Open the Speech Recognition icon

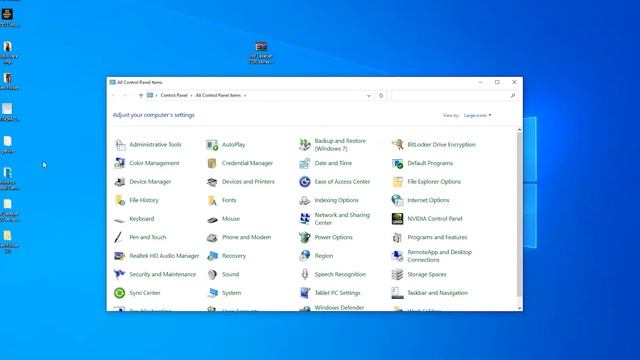click(305, 274)
